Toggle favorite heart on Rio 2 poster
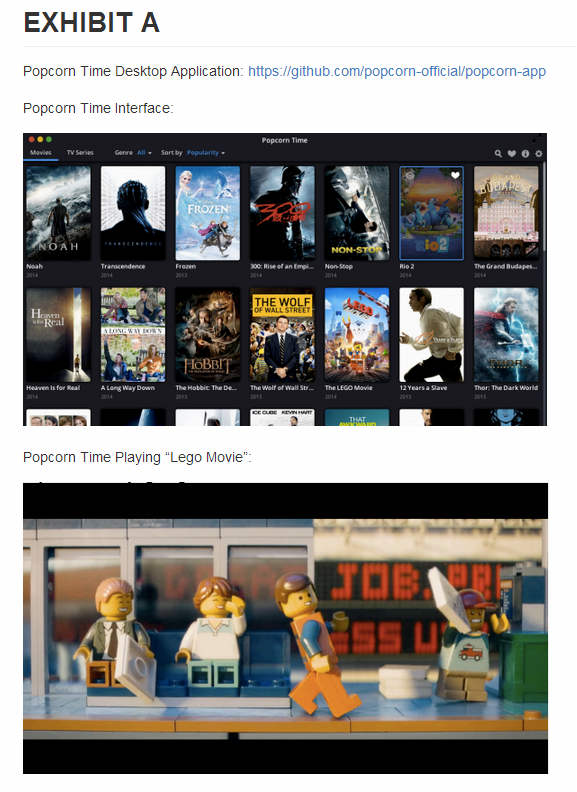The width and height of the screenshot is (577, 792). (455, 175)
